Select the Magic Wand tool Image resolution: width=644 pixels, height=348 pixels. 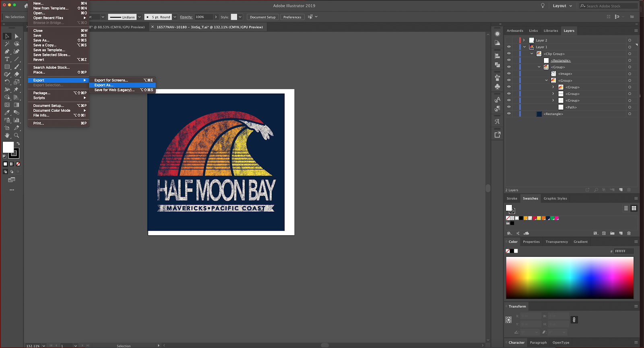coord(7,44)
